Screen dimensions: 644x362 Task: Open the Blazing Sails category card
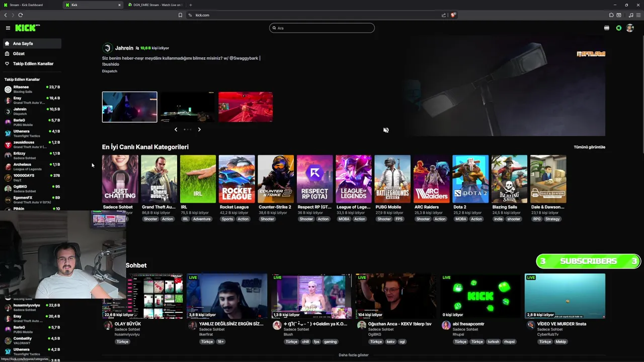point(509,179)
